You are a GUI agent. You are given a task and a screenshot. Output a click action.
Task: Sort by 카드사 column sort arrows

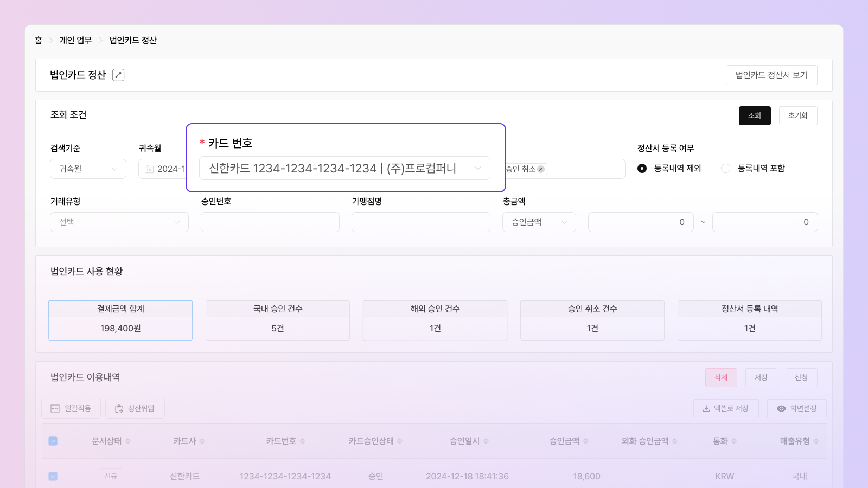coord(202,441)
